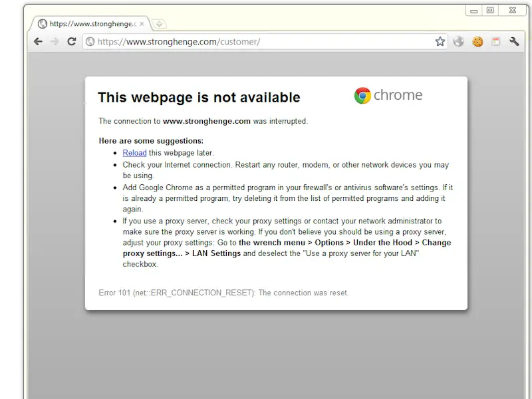Click the 'Check your Internet connection' suggestion

pyautogui.click(x=286, y=170)
